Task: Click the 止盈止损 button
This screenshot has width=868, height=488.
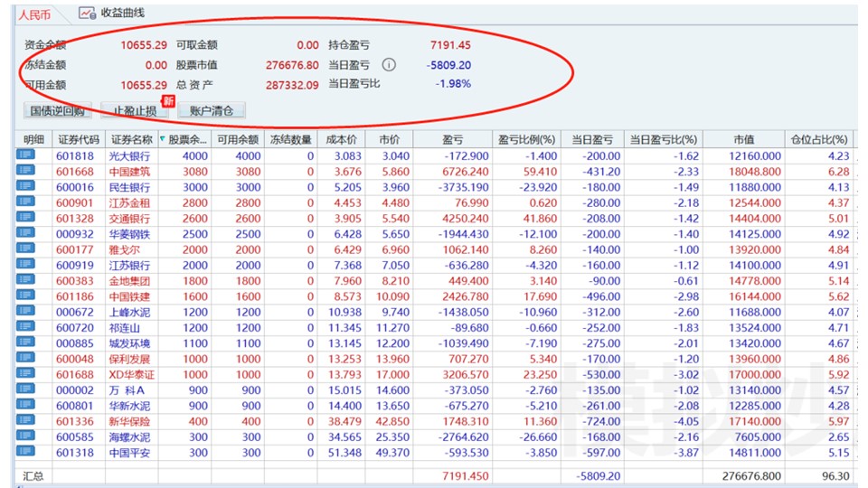Action: coord(135,110)
